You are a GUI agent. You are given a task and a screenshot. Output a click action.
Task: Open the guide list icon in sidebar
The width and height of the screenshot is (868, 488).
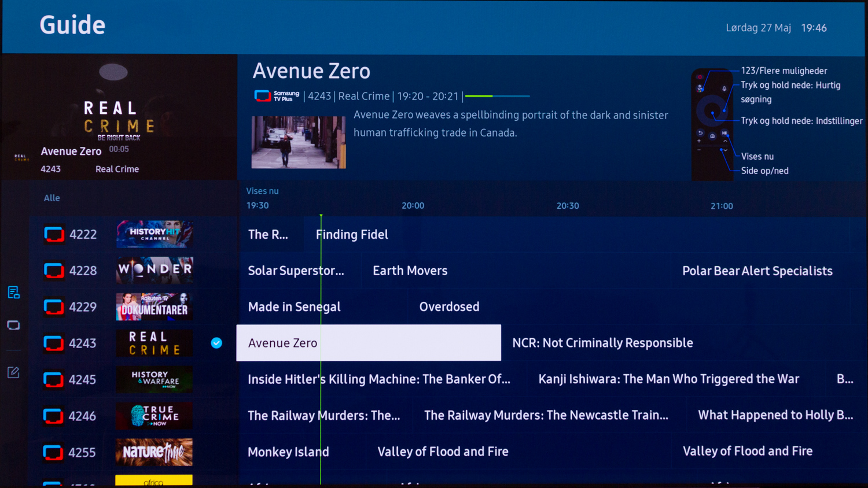(13, 293)
